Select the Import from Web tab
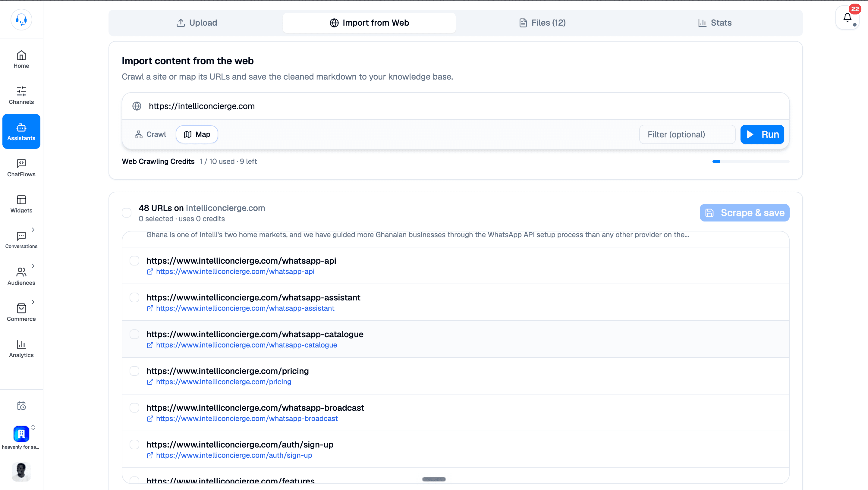868x490 pixels. click(x=369, y=23)
